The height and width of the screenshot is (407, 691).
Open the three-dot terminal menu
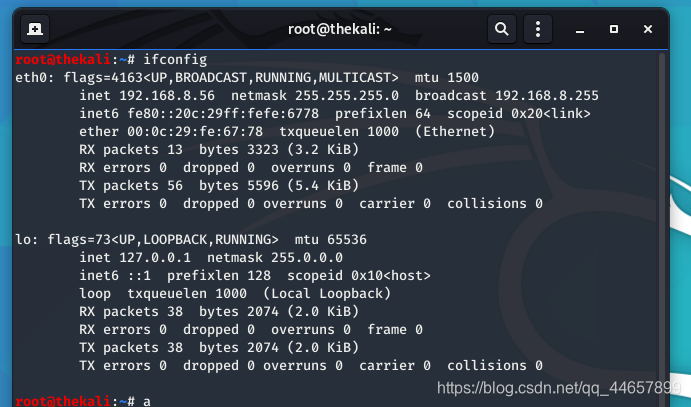coord(541,29)
